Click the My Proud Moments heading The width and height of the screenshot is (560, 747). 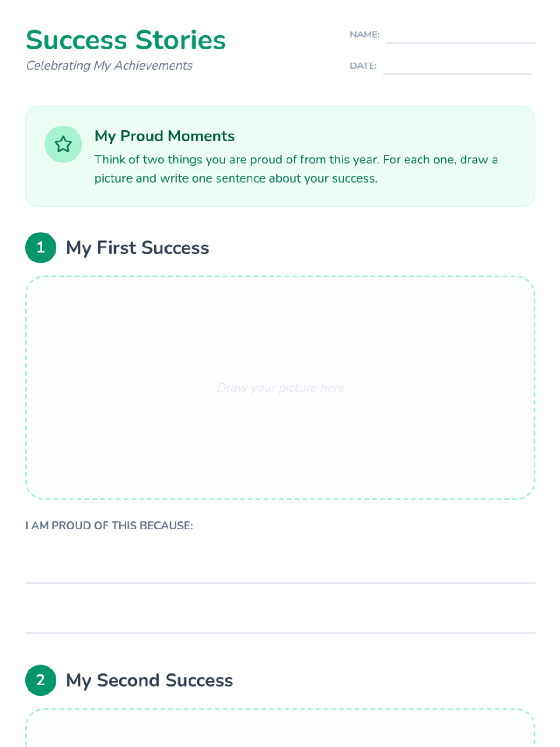164,136
